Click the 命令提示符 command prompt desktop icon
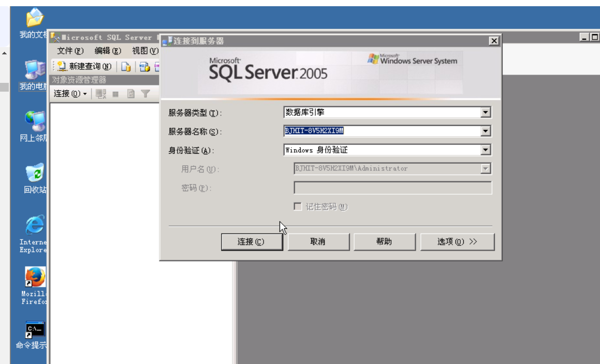This screenshot has height=364, width=600. [x=35, y=336]
